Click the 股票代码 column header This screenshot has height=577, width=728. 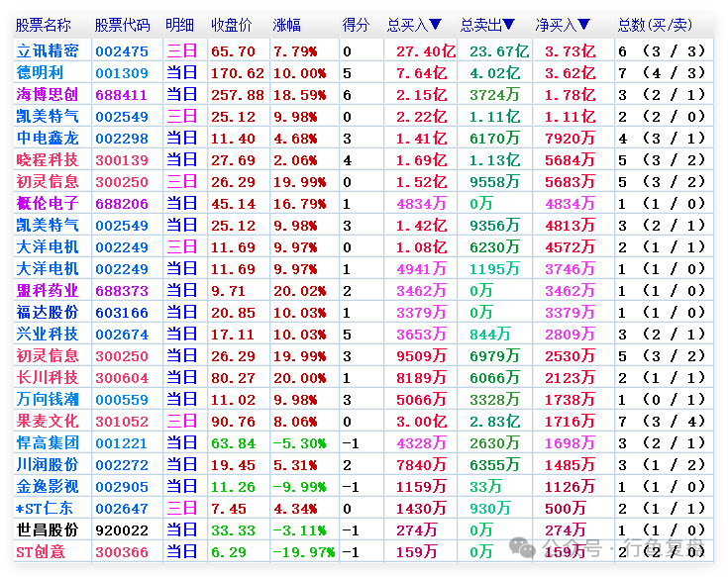[122, 25]
